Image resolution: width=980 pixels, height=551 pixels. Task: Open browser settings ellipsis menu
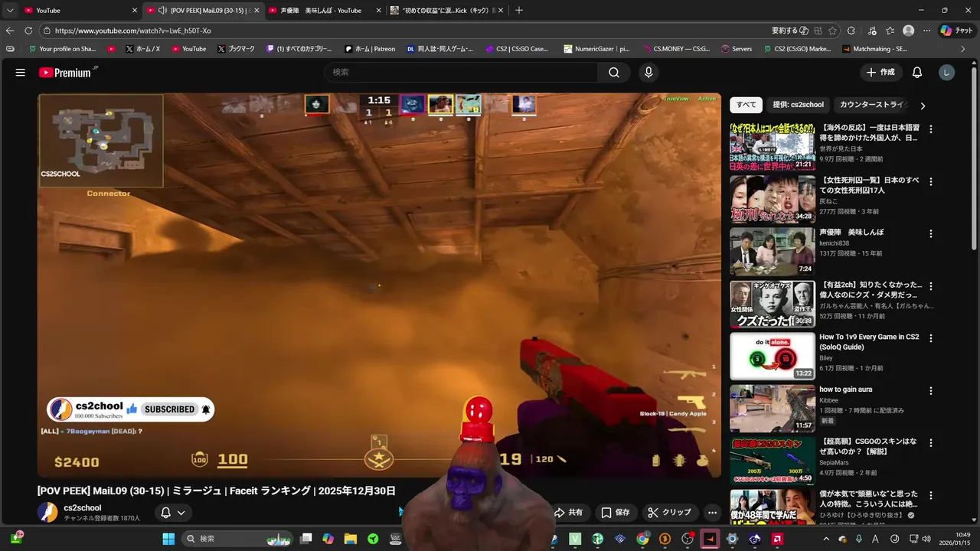[x=926, y=31]
